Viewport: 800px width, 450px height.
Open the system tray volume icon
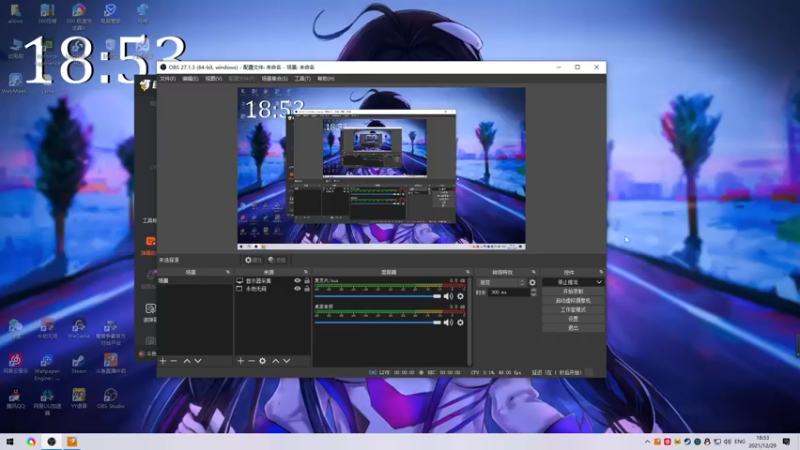tap(727, 442)
